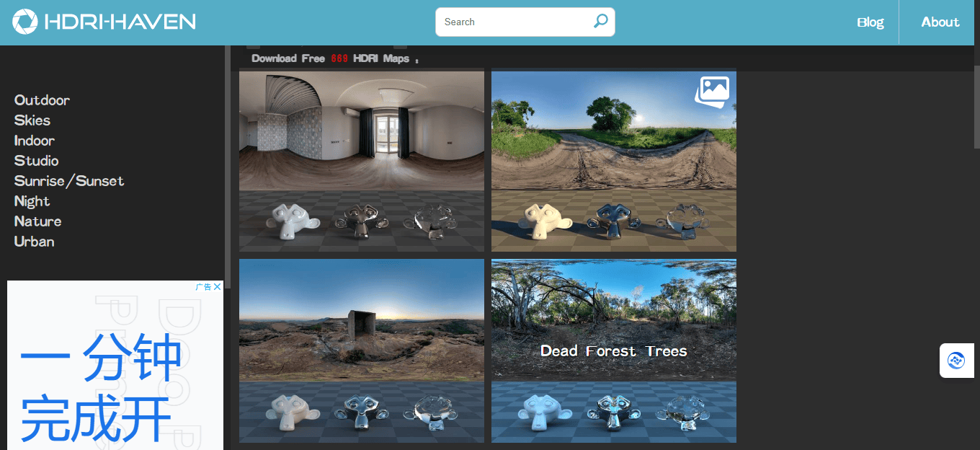The image size is (980, 450).
Task: Open the About page
Action: click(x=940, y=22)
